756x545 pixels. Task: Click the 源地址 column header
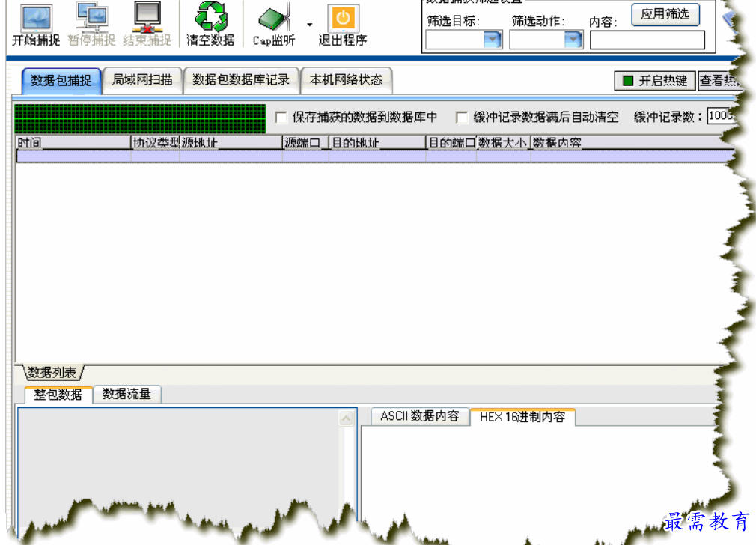[231, 143]
